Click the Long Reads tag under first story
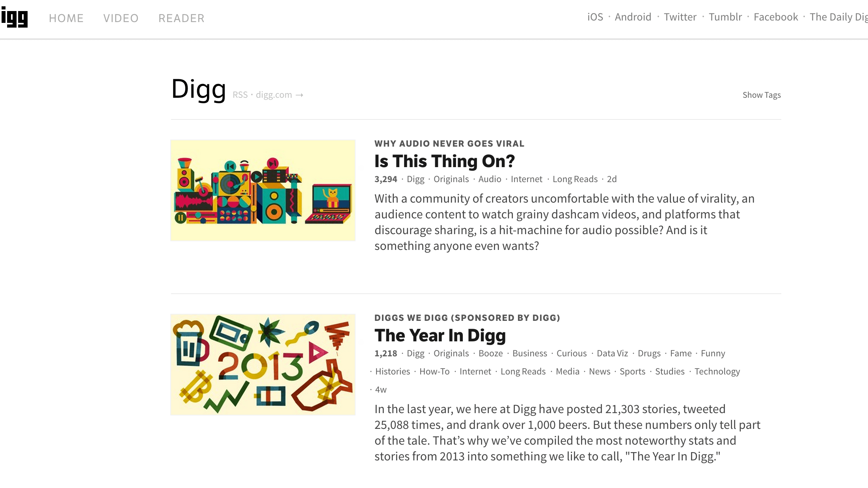This screenshot has height=488, width=868. [x=575, y=179]
